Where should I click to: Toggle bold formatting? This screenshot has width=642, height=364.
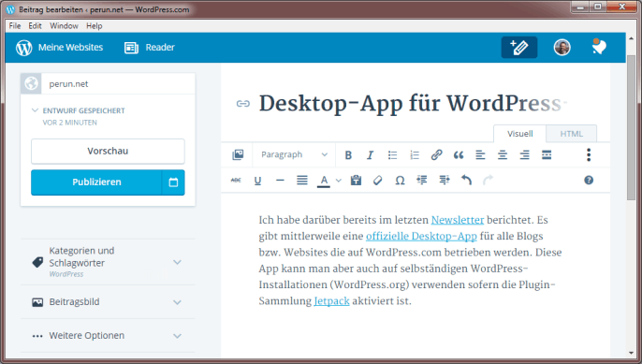tap(348, 155)
